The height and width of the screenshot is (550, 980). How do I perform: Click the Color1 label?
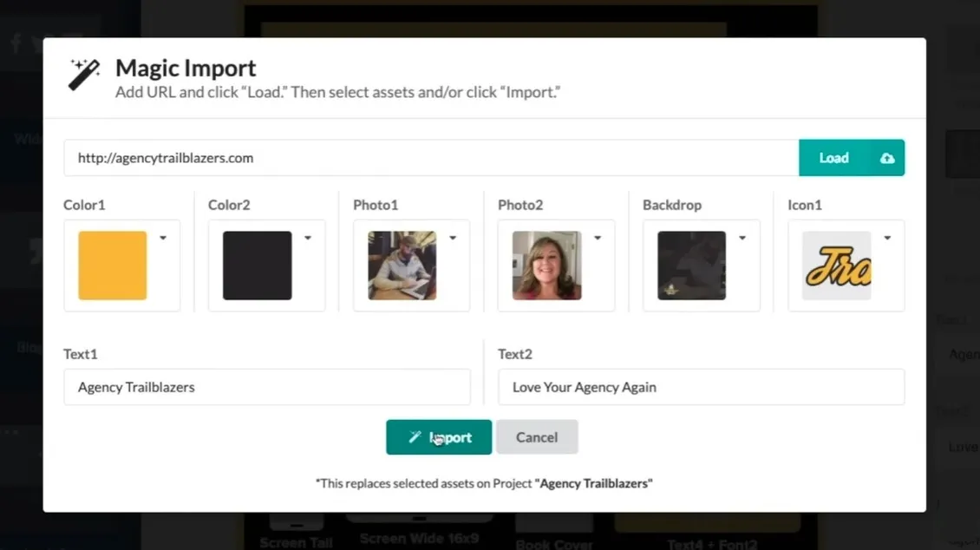(84, 205)
